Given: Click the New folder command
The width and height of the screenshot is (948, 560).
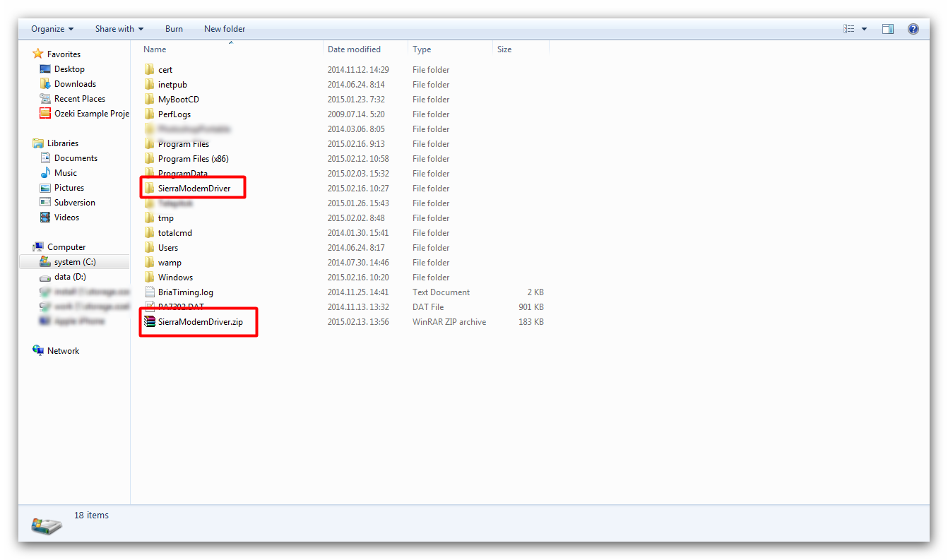Looking at the screenshot, I should (224, 28).
